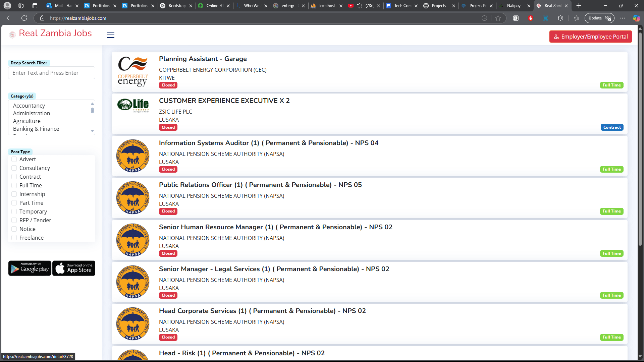This screenshot has width=644, height=362.
Task: Open the Public Relations Officer job listing
Action: pyautogui.click(x=260, y=185)
